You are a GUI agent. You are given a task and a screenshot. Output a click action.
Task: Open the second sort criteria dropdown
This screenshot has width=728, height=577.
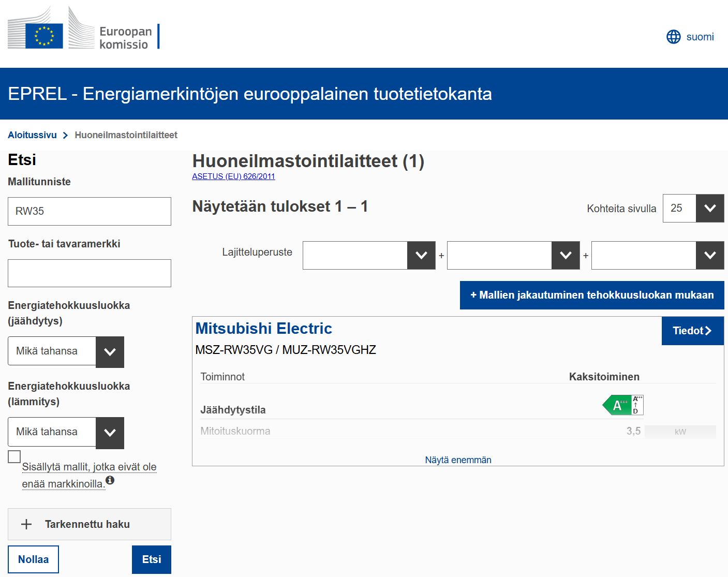[513, 255]
